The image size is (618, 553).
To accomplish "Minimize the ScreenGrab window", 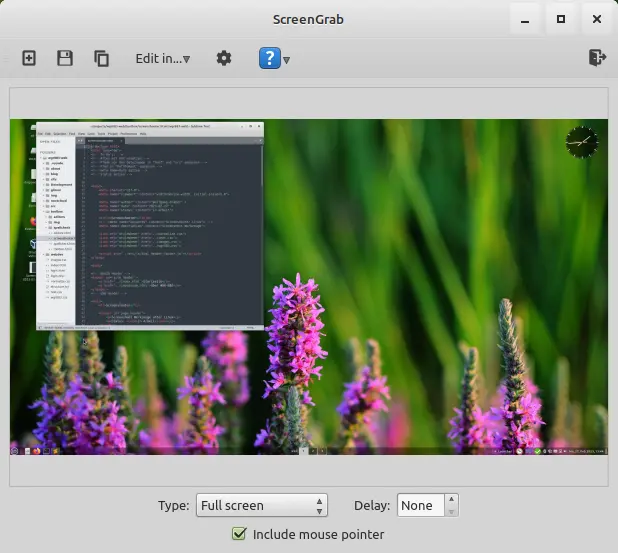I will pos(525,19).
